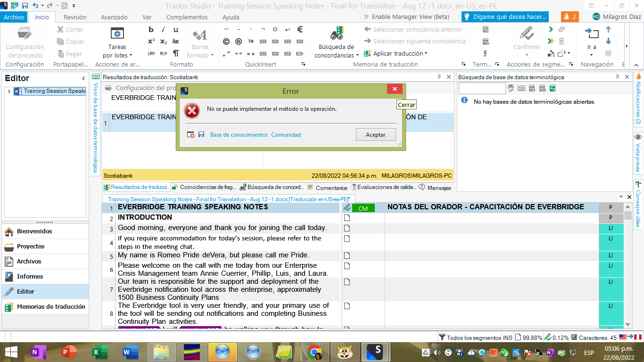Click Aceptar in the error dialog
644x362 pixels.
click(375, 135)
